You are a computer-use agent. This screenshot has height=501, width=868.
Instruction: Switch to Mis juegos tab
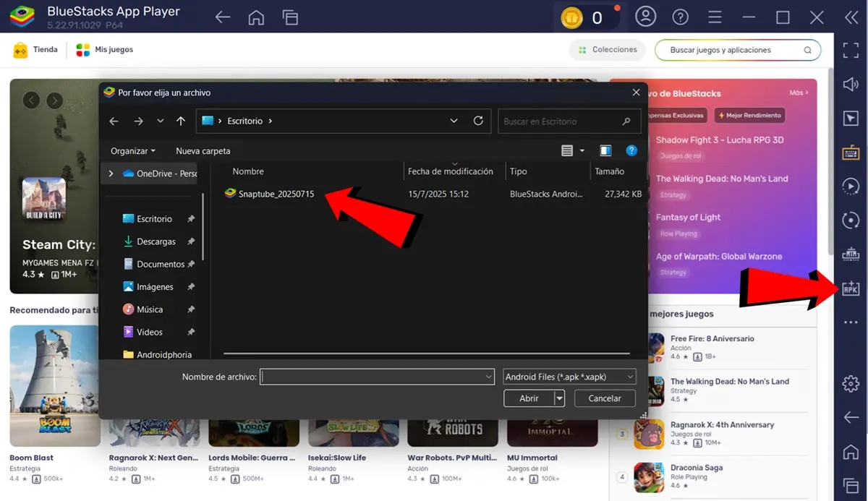tap(105, 50)
